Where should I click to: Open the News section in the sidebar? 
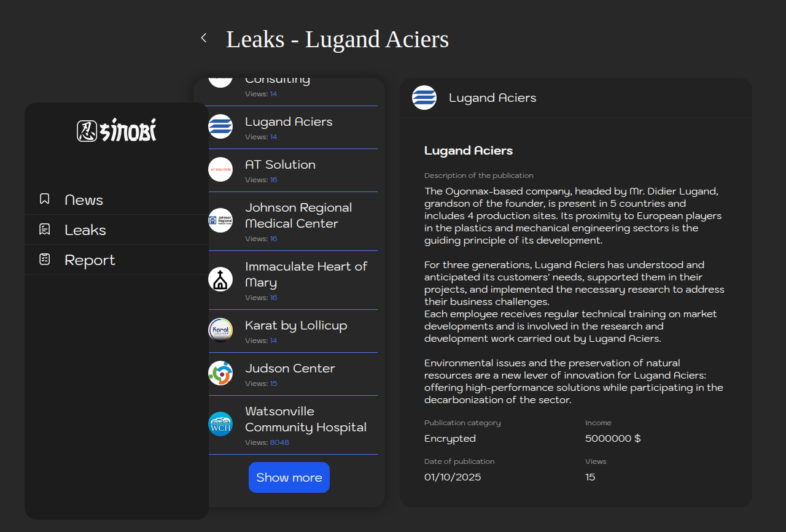(x=84, y=200)
